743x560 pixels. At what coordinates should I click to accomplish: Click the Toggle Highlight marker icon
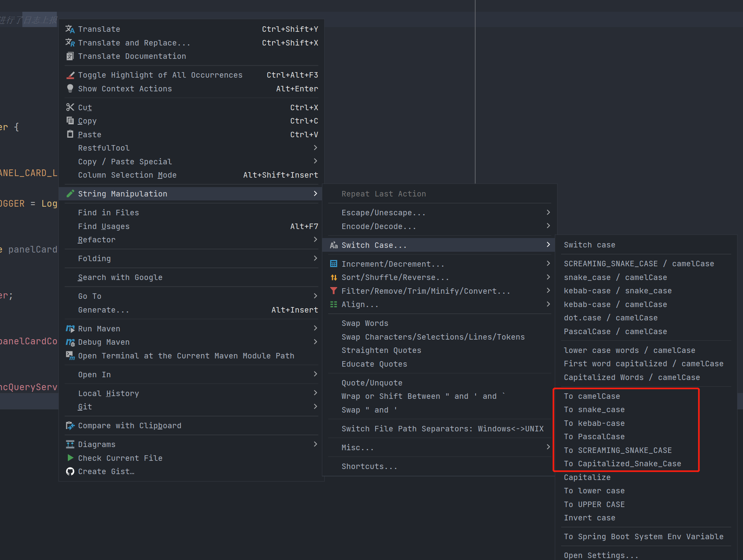tap(70, 75)
